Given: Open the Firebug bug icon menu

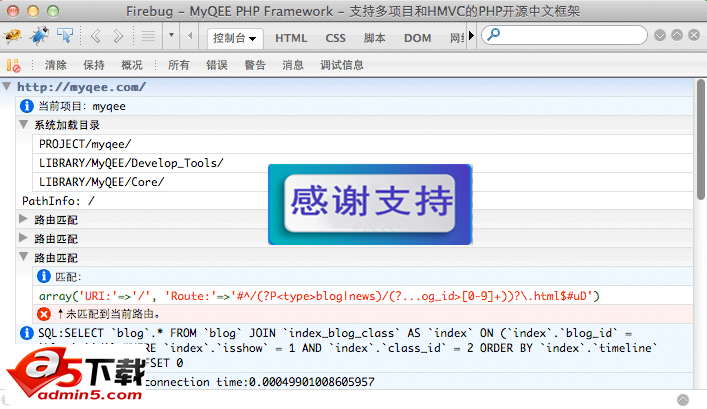Looking at the screenshot, I should tap(40, 36).
